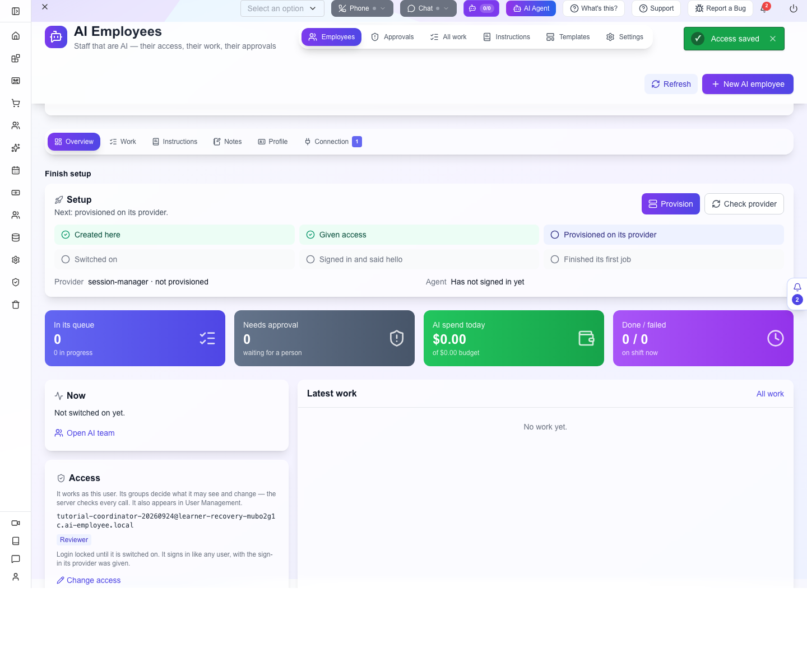Click the shopping cart sidebar icon
The width and height of the screenshot is (807, 672).
[16, 103]
